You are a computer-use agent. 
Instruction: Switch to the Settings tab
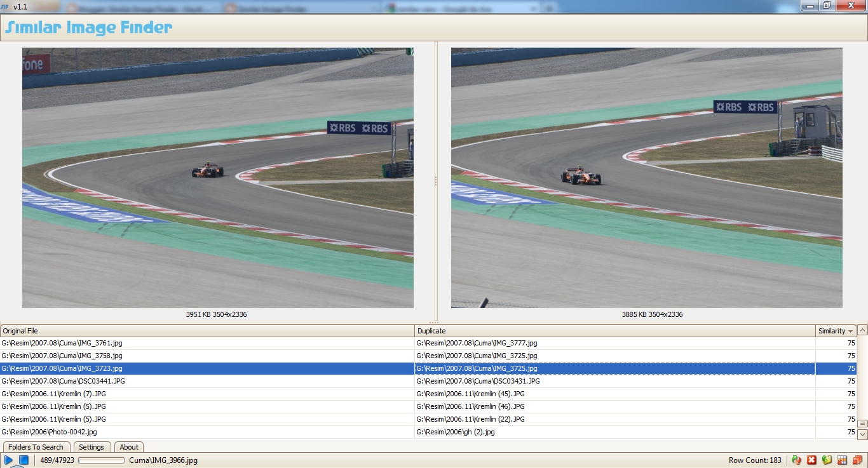(92, 447)
